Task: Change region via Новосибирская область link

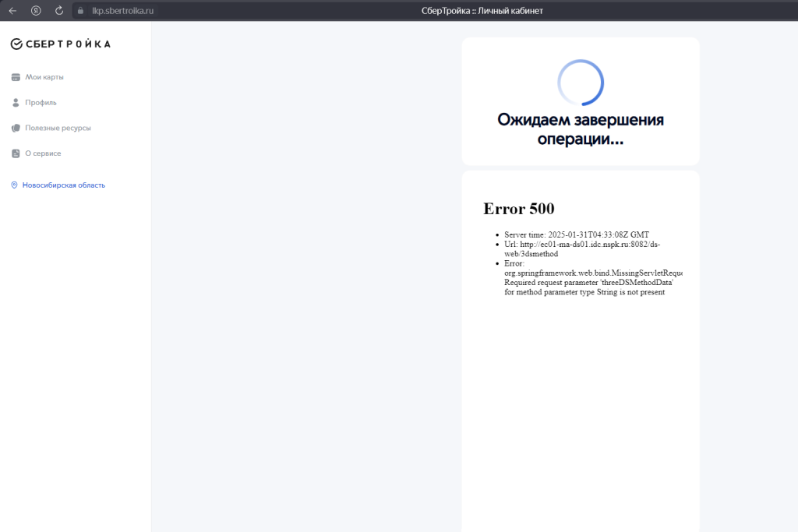Action: [x=63, y=185]
